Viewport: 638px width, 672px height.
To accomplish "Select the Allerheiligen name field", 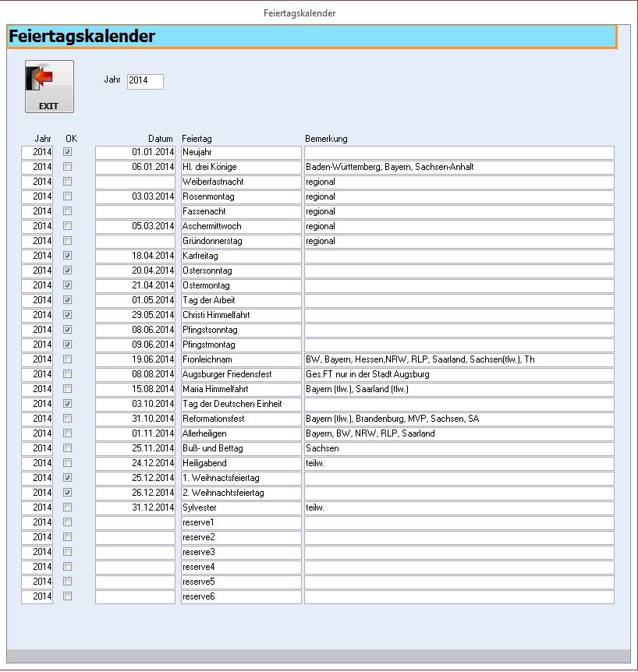I will (x=241, y=434).
